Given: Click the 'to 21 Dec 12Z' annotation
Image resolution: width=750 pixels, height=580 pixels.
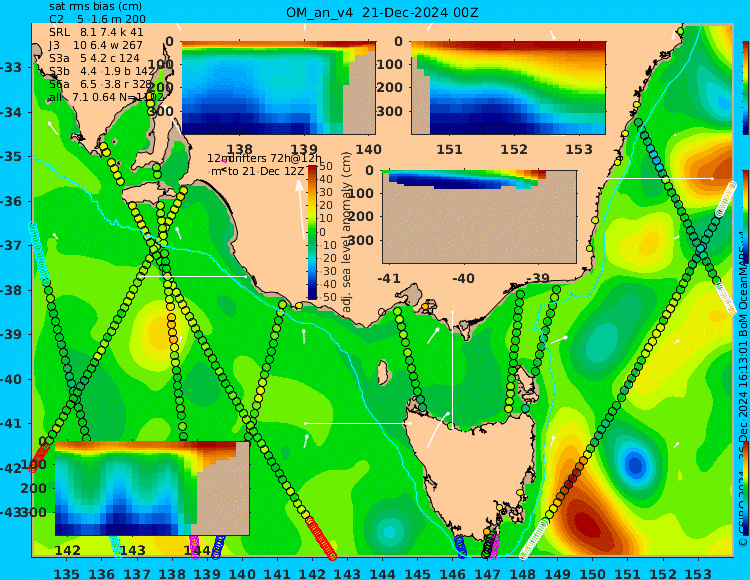Looking at the screenshot, I should click(265, 171).
